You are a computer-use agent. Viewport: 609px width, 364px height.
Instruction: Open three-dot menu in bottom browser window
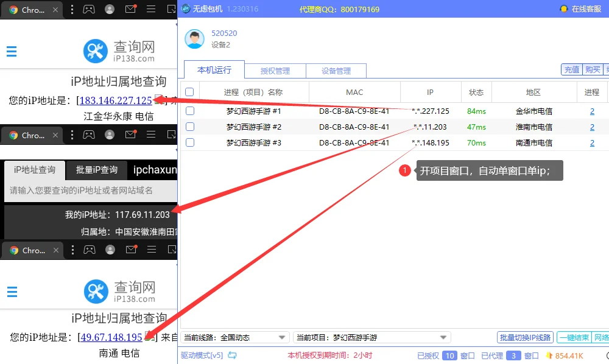point(72,250)
